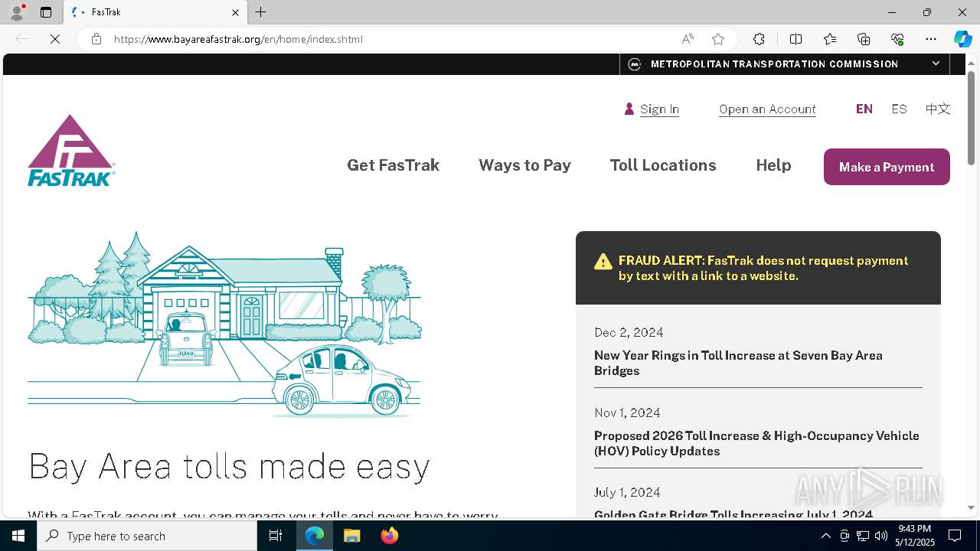
Task: Click the Nov 1, 2024 date text
Action: tap(627, 412)
